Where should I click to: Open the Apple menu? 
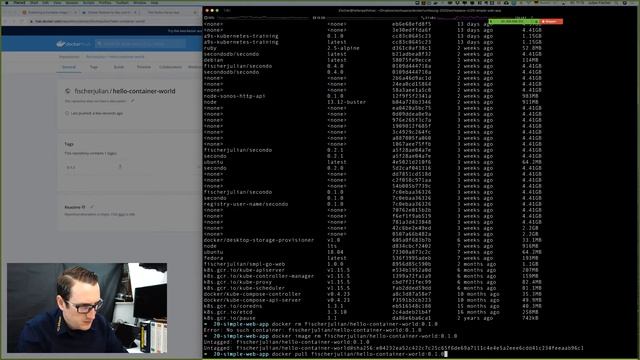point(7,2)
